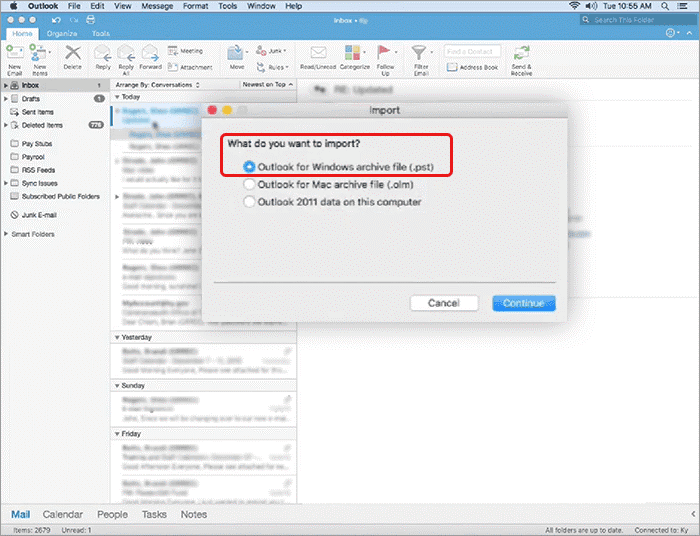
Task: Switch to Notes view
Action: coord(194,515)
